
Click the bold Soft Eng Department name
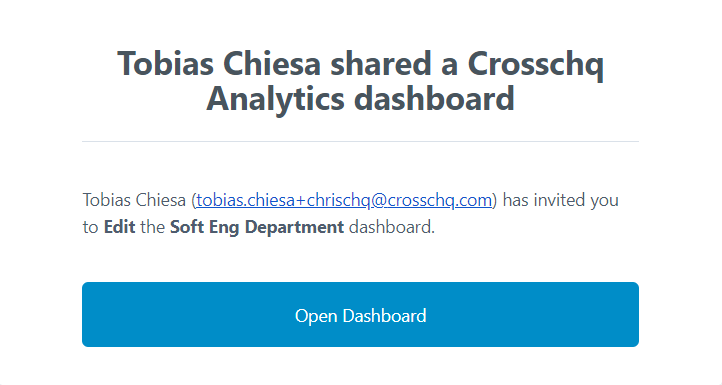point(257,228)
